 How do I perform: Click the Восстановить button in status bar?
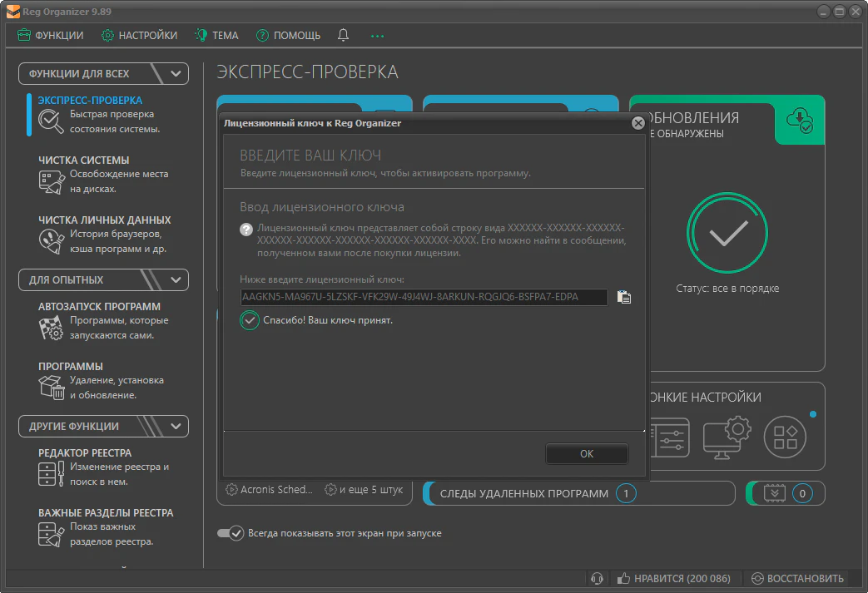[x=797, y=578]
